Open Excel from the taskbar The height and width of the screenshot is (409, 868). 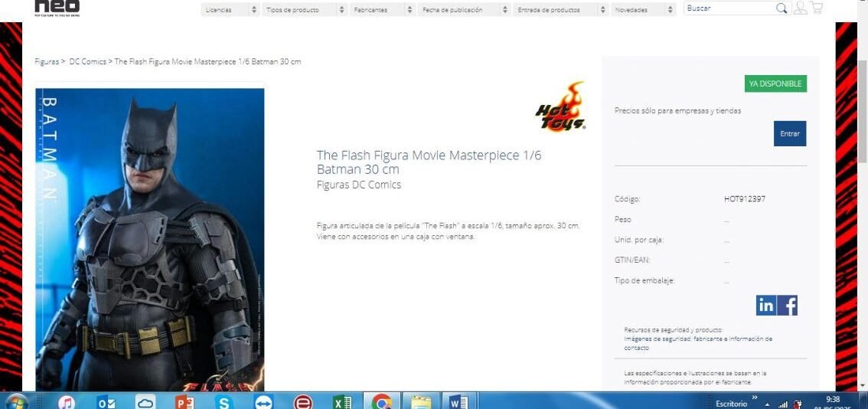tap(343, 402)
